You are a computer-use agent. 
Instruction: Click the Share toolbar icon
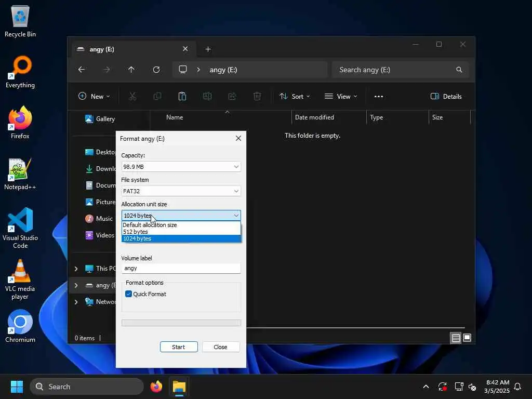(x=232, y=96)
